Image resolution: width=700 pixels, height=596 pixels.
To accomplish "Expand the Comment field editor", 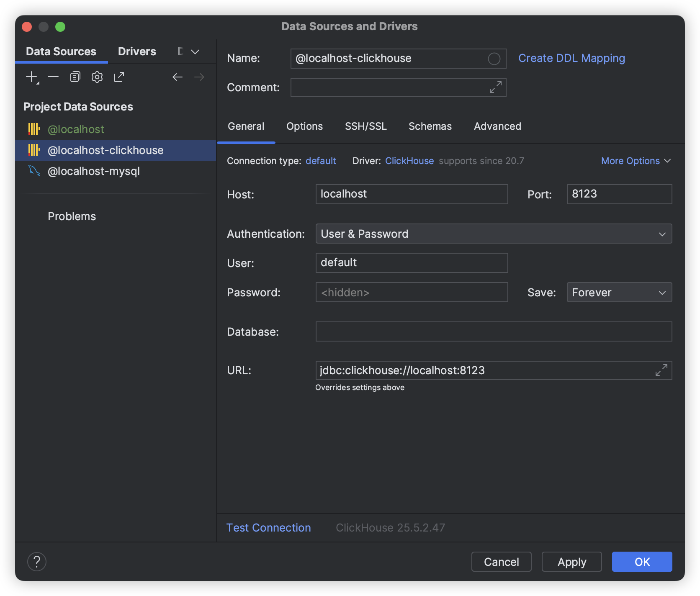I will pyautogui.click(x=495, y=87).
